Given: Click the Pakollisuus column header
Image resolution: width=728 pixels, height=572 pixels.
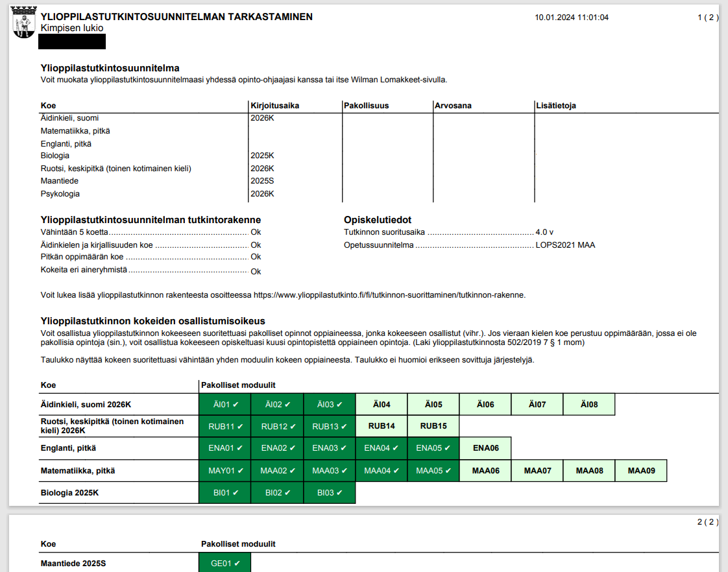Looking at the screenshot, I should [x=367, y=105].
